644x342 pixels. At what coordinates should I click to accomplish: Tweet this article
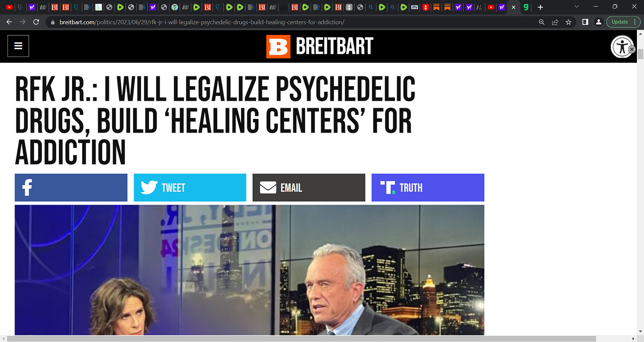click(190, 187)
